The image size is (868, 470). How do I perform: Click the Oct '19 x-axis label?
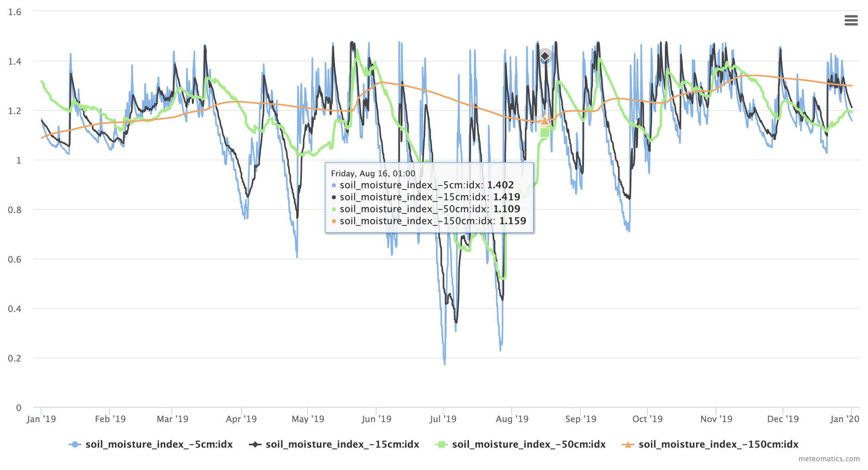tap(647, 419)
